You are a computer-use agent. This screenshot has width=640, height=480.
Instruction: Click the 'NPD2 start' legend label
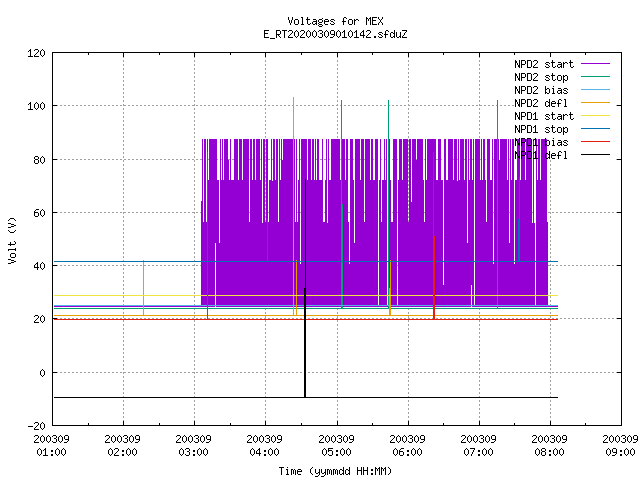point(544,64)
